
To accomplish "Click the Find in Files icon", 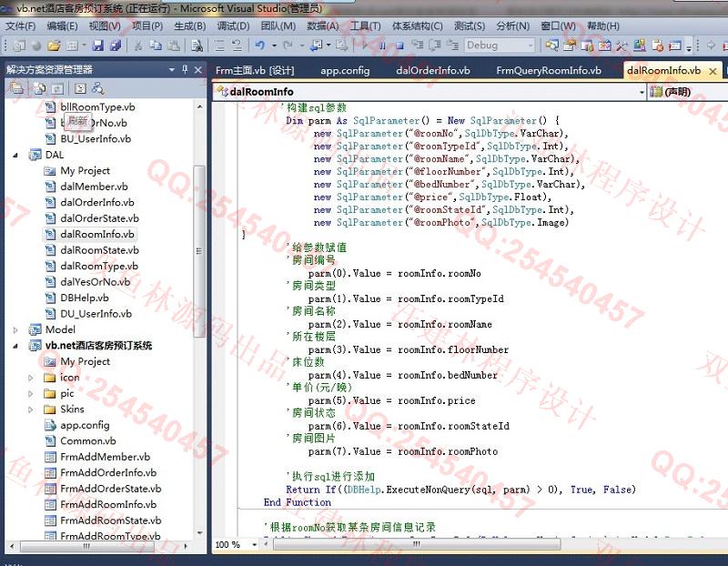I will point(197,45).
